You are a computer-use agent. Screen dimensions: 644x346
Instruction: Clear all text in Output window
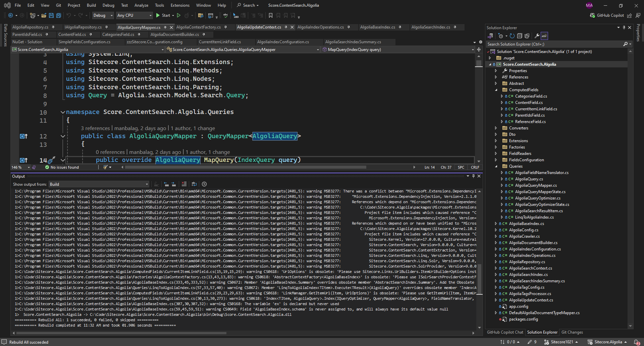[184, 184]
